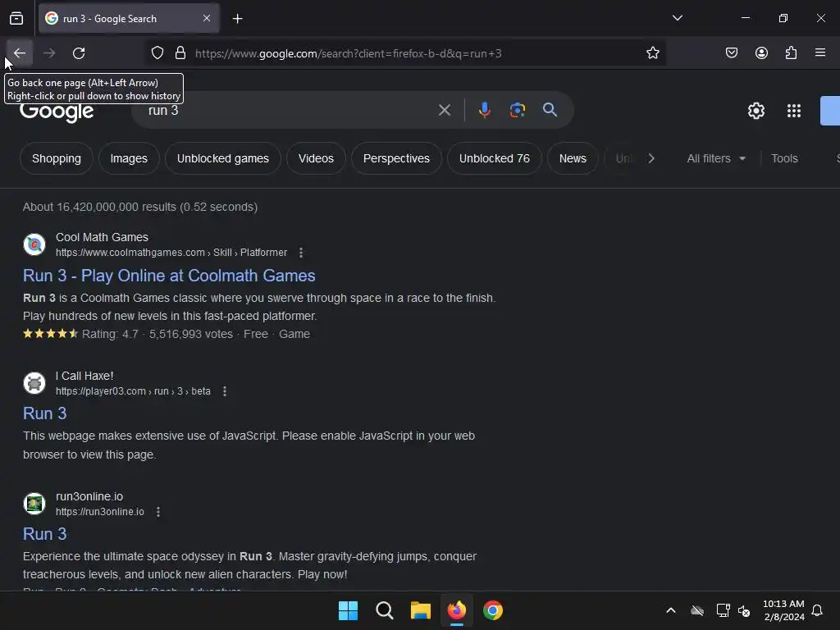The image size is (840, 630).
Task: Open the taskbar clock and date
Action: (783, 610)
